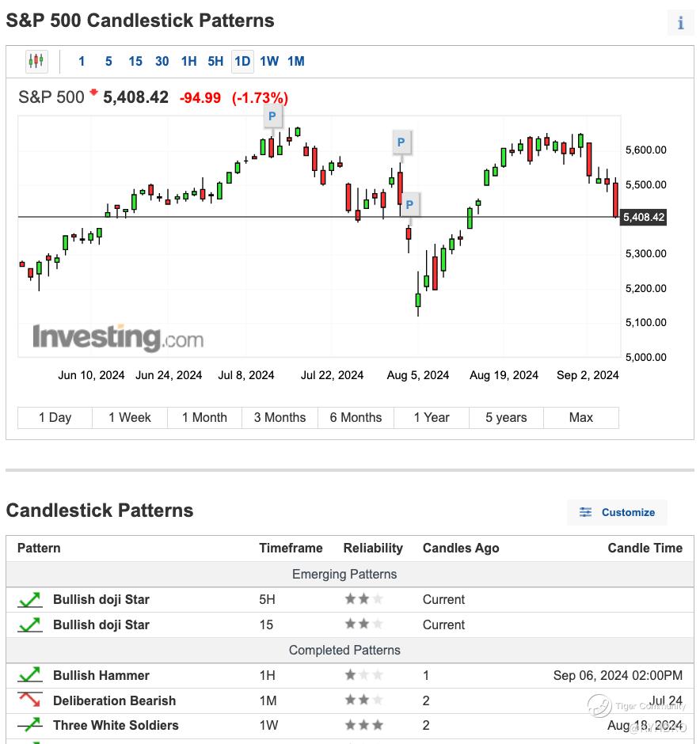
Task: Set chart interval to 15 minutes
Action: [x=135, y=61]
